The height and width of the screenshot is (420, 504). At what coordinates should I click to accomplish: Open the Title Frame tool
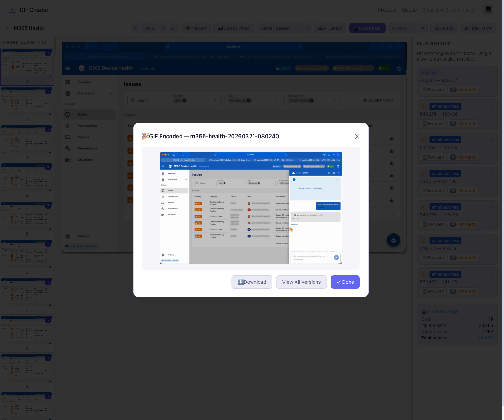point(478,28)
